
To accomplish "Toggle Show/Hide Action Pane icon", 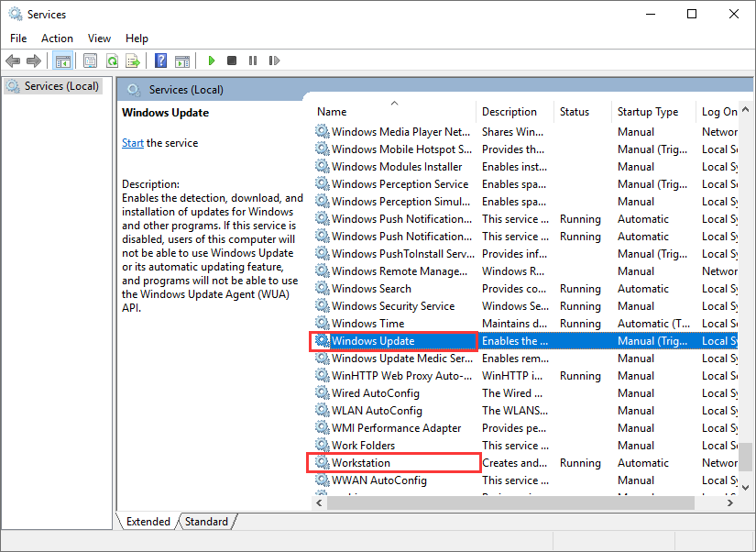I will point(182,61).
